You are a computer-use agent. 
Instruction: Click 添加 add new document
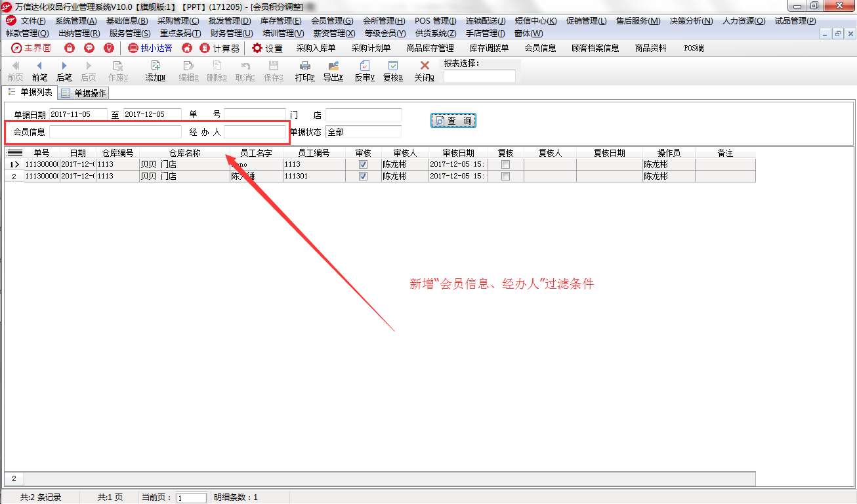click(155, 71)
